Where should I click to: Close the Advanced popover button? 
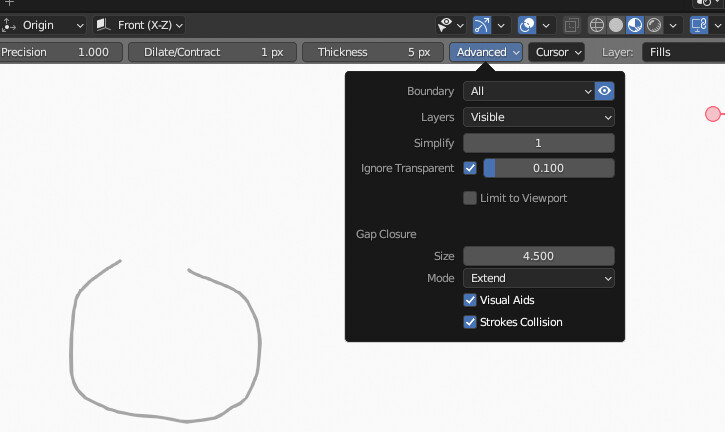[486, 52]
